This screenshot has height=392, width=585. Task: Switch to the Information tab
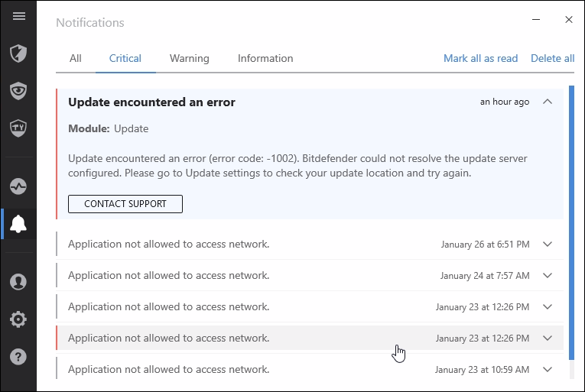265,58
